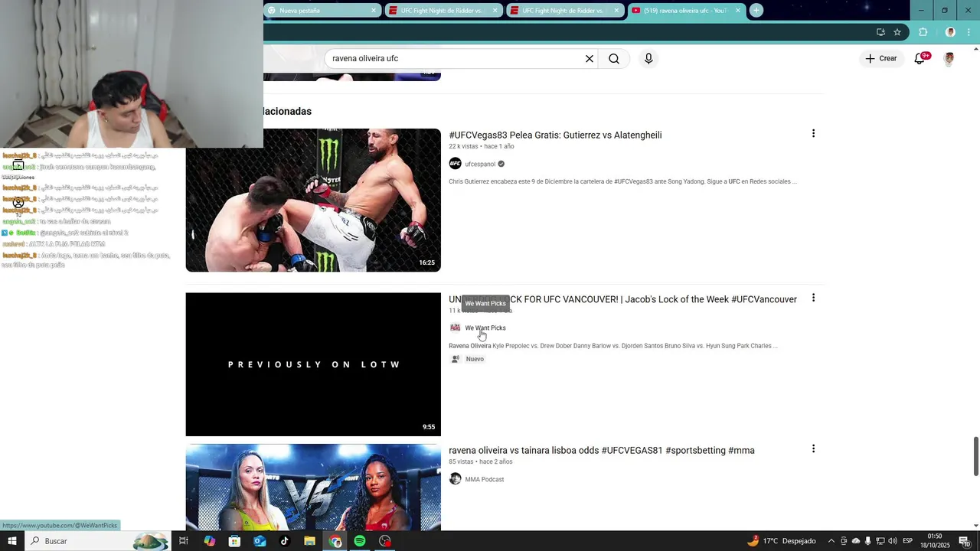Screen dimensions: 980x551
Task: Click the Ravena Oliveira Kyle Prepolec description
Action: [x=612, y=346]
